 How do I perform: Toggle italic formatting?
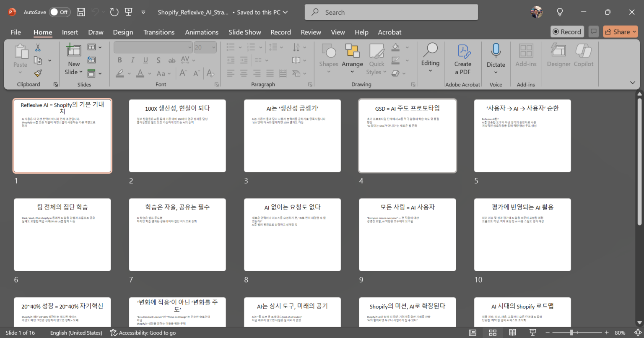132,60
